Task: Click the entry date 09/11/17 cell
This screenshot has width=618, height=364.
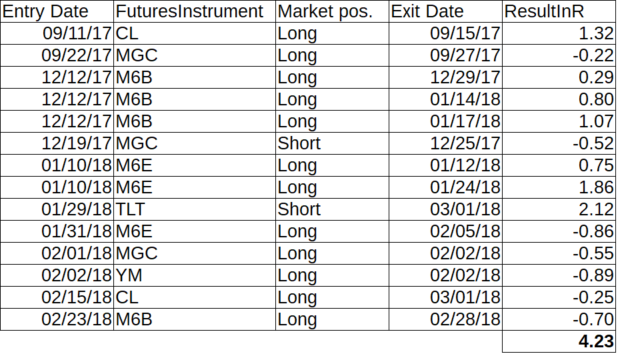Action: click(x=57, y=33)
